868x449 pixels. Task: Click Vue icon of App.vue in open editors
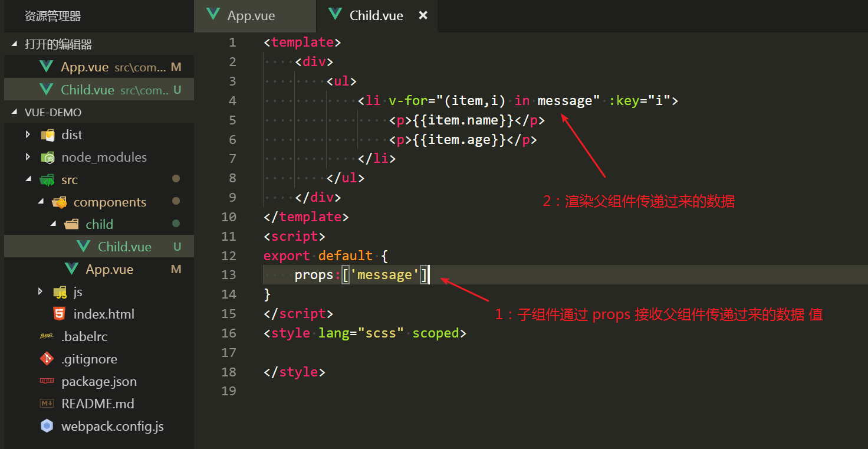coord(46,67)
